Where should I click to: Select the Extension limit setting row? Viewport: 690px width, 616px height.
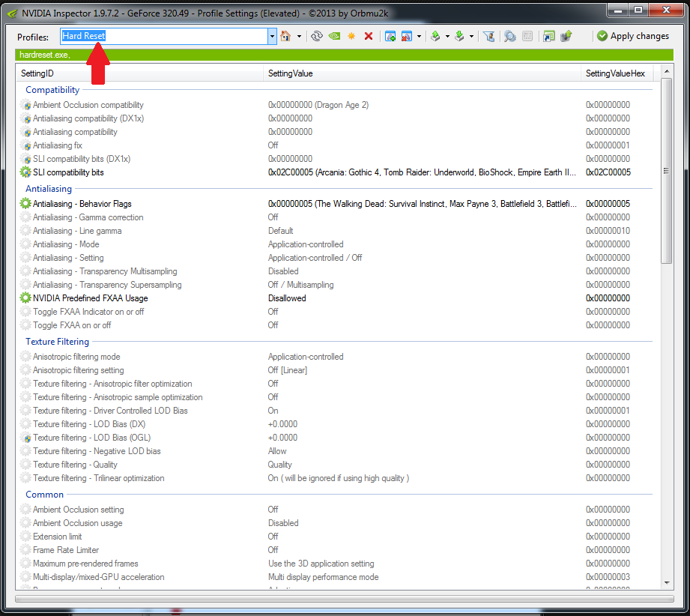coord(338,537)
